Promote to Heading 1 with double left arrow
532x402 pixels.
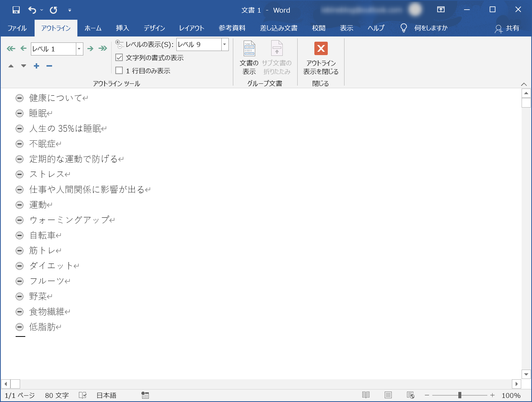[x=11, y=48]
